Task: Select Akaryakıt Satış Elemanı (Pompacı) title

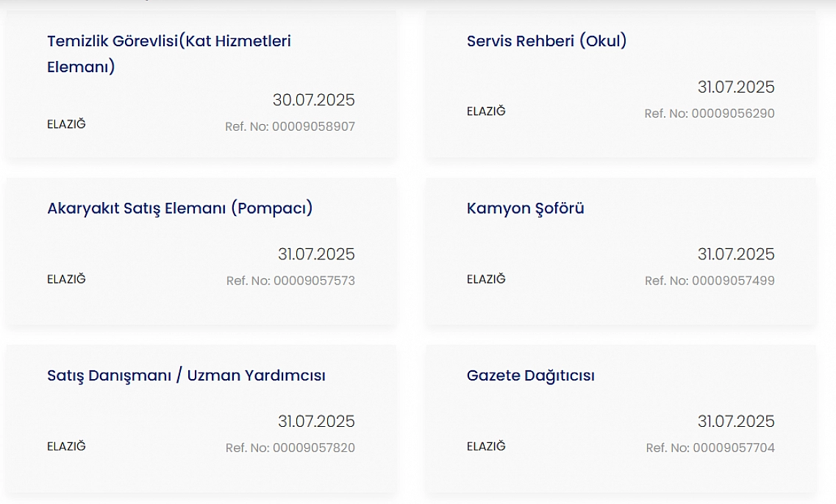Action: 179,209
